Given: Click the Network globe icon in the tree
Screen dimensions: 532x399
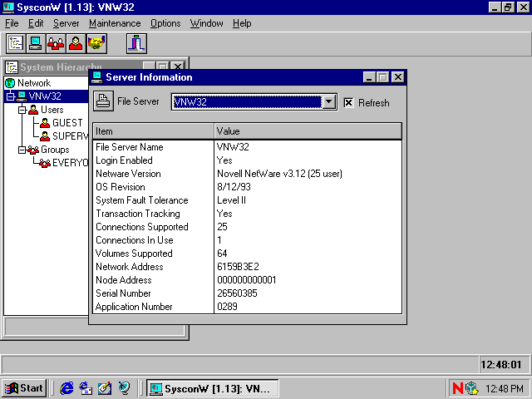Looking at the screenshot, I should (x=10, y=83).
